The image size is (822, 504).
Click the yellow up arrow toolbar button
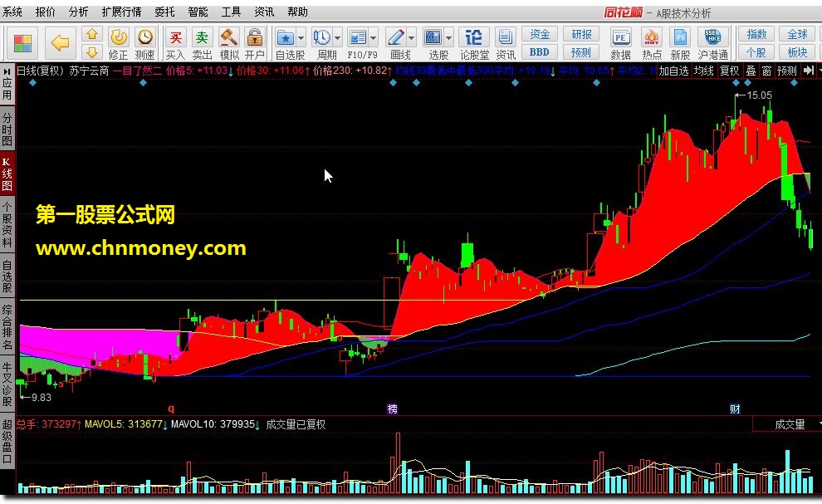point(92,35)
